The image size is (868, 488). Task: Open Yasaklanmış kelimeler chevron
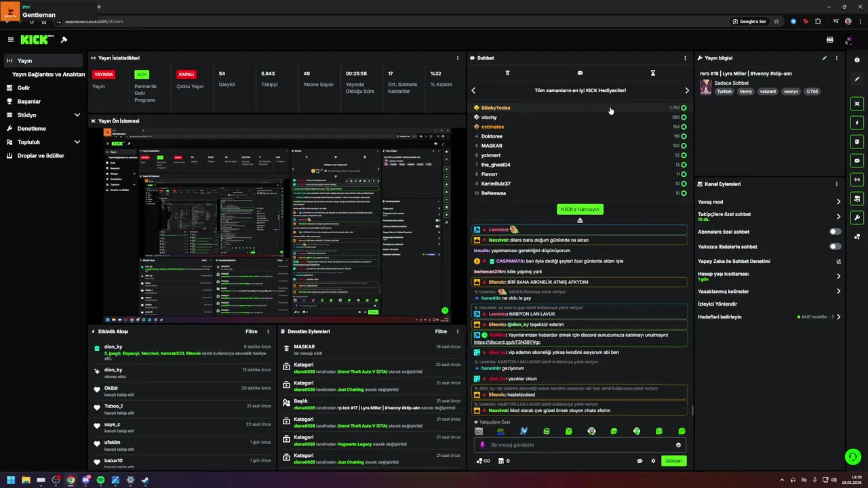(838, 291)
